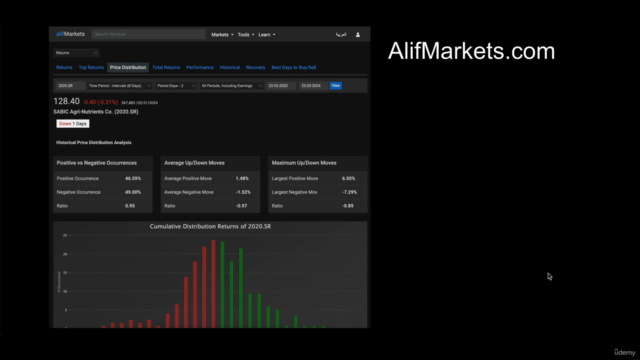Expand Time Period Intervals dropdown
The width and height of the screenshot is (640, 360).
[x=120, y=86]
